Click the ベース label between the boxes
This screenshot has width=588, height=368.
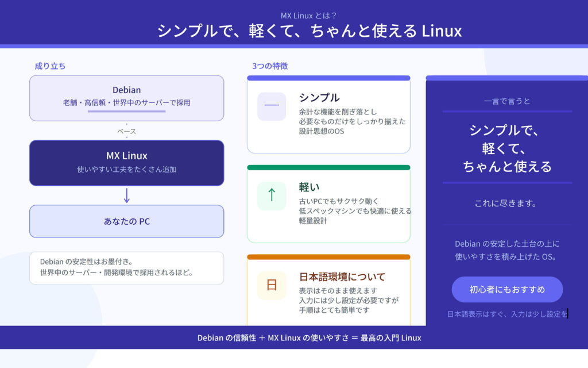[126, 131]
